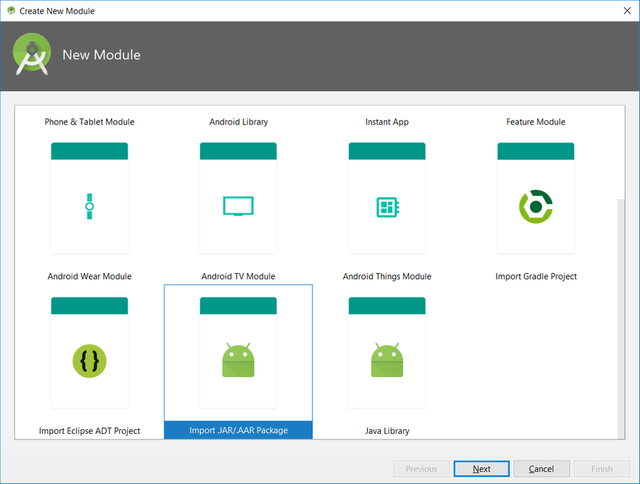This screenshot has width=640, height=484.
Task: Click the Android Studio logo in header
Action: (x=32, y=55)
